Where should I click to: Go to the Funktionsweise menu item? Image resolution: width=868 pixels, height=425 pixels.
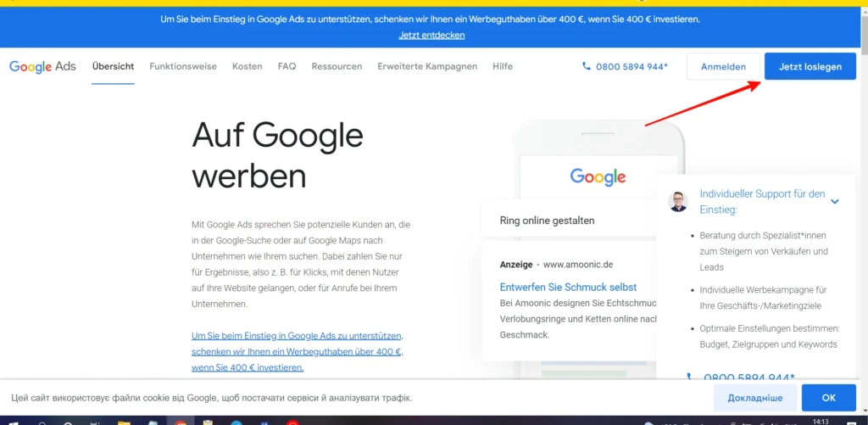click(183, 66)
